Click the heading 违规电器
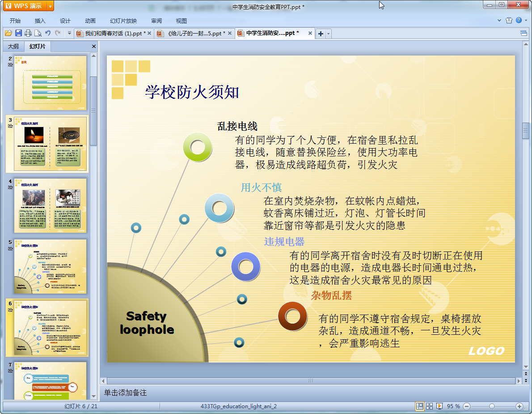Viewport: 532px width, 414px height. (284, 242)
